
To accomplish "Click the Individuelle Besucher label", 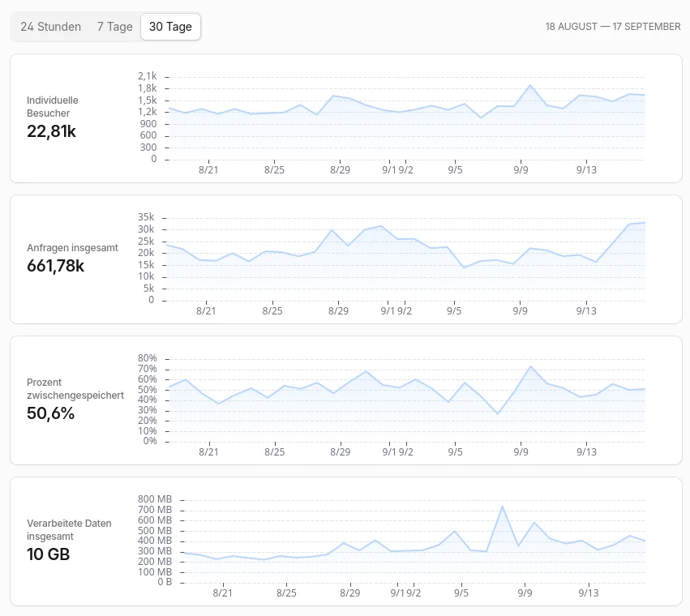I will (53, 106).
